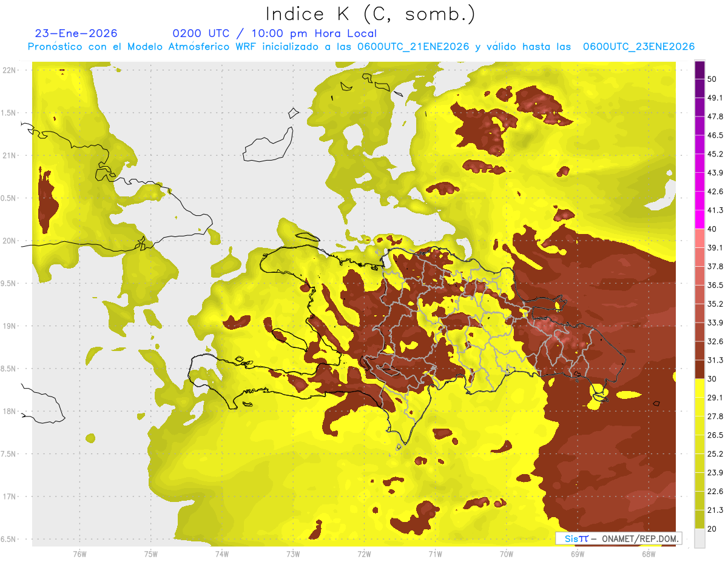Pick the dark purple swatch above 50
Image resolution: width=728 pixels, height=562 pixels.
(699, 70)
